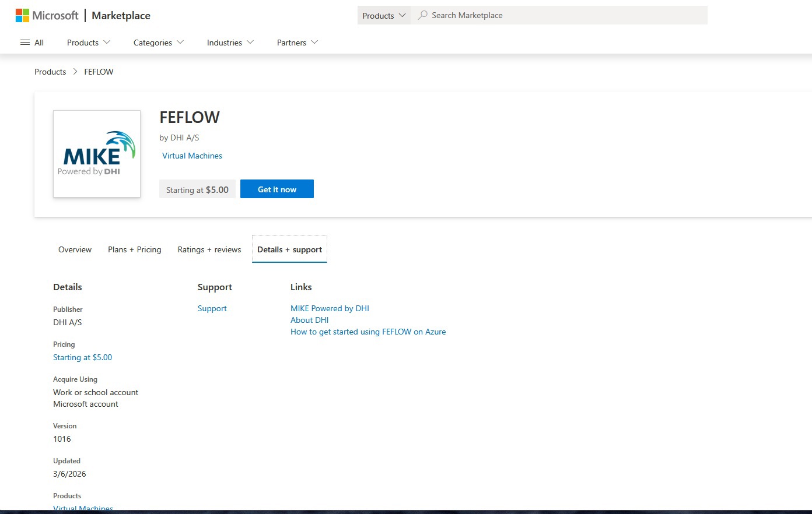Viewport: 812px width, 514px height.
Task: Click the breadcrumb chevron separator
Action: (75, 72)
